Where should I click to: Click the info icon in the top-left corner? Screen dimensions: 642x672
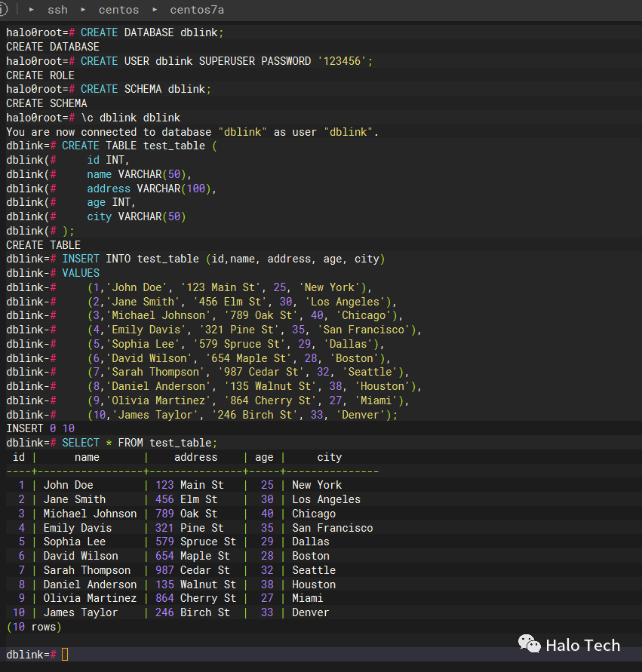tap(3, 10)
